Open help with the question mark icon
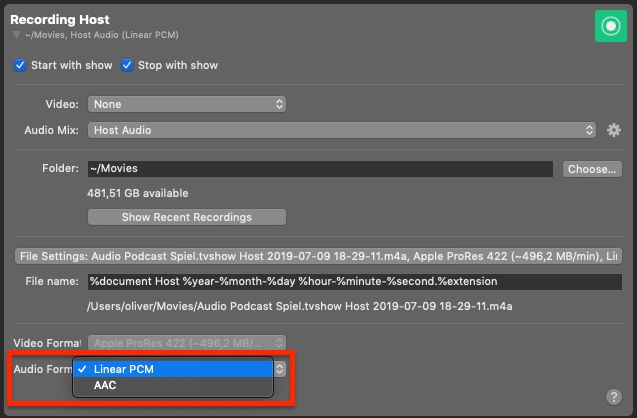The width and height of the screenshot is (637, 418). tap(613, 396)
